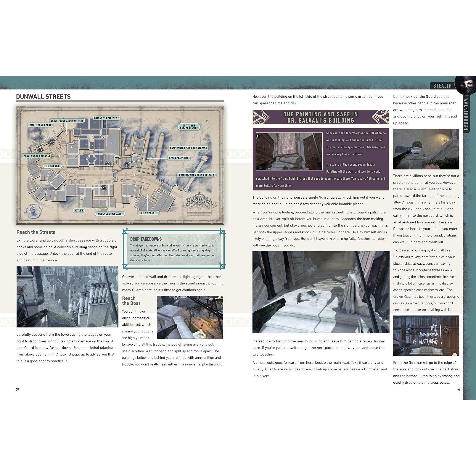This screenshot has height=476, width=476.
Task: Click the 'Dunwall Streets' section heading
Action: tap(43, 97)
